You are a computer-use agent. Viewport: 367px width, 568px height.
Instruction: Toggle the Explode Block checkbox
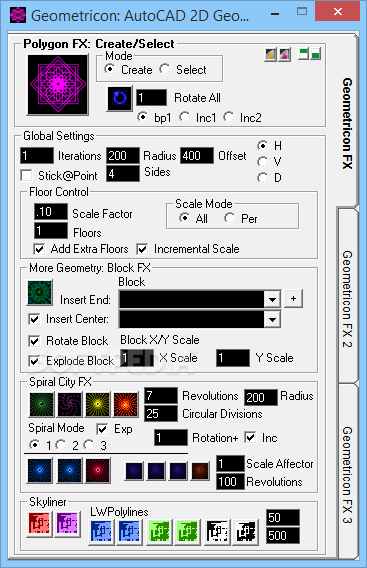coord(34,361)
